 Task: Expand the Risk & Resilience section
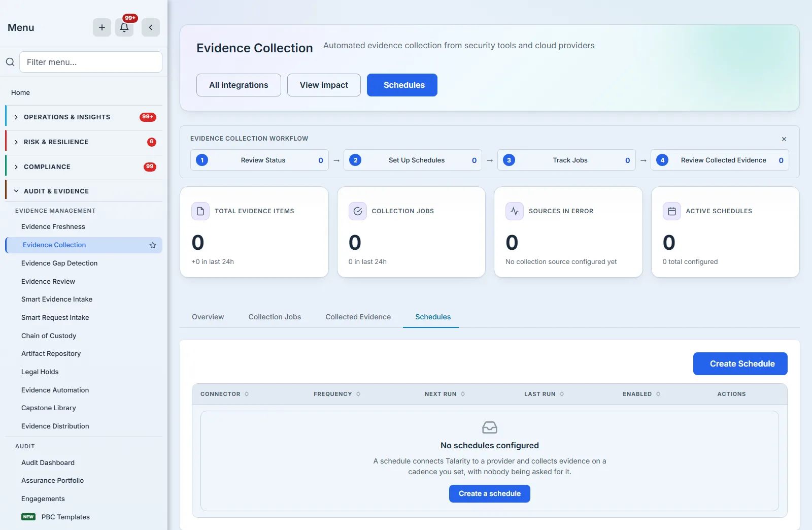pos(84,142)
